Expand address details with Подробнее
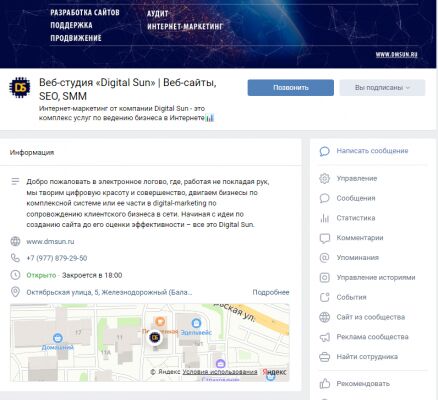Image resolution: width=438 pixels, height=400 pixels. (271, 292)
